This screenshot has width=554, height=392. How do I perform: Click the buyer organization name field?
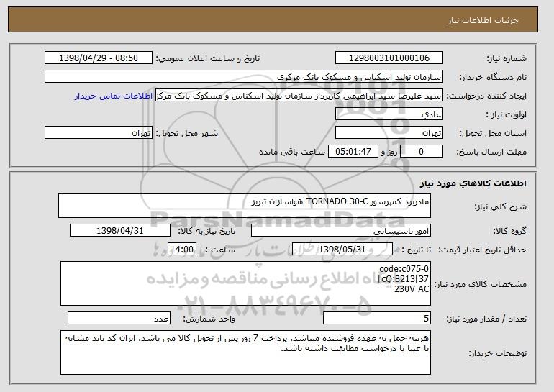[244, 77]
